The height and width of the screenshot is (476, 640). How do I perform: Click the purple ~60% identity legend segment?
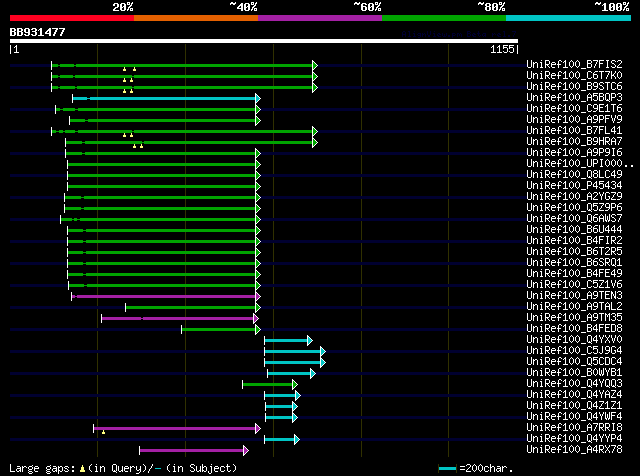point(320,18)
